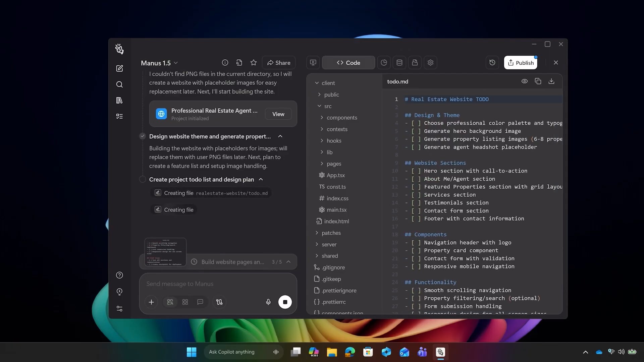Open the settings gear in the code toolbar
The image size is (644, 362).
pyautogui.click(x=430, y=62)
